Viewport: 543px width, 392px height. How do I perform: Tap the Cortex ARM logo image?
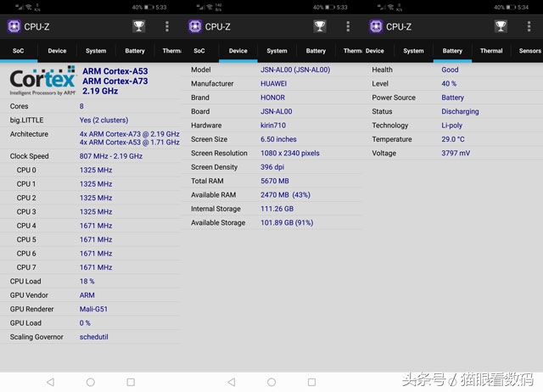pos(42,81)
